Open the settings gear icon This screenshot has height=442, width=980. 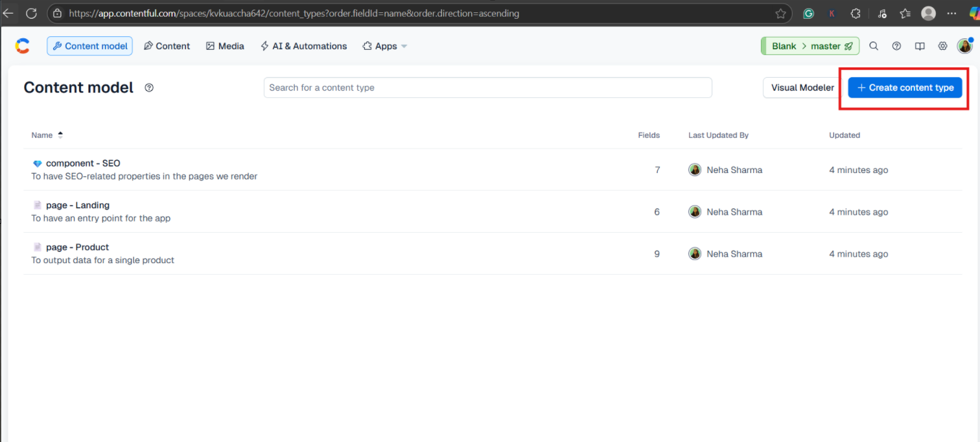coord(942,46)
